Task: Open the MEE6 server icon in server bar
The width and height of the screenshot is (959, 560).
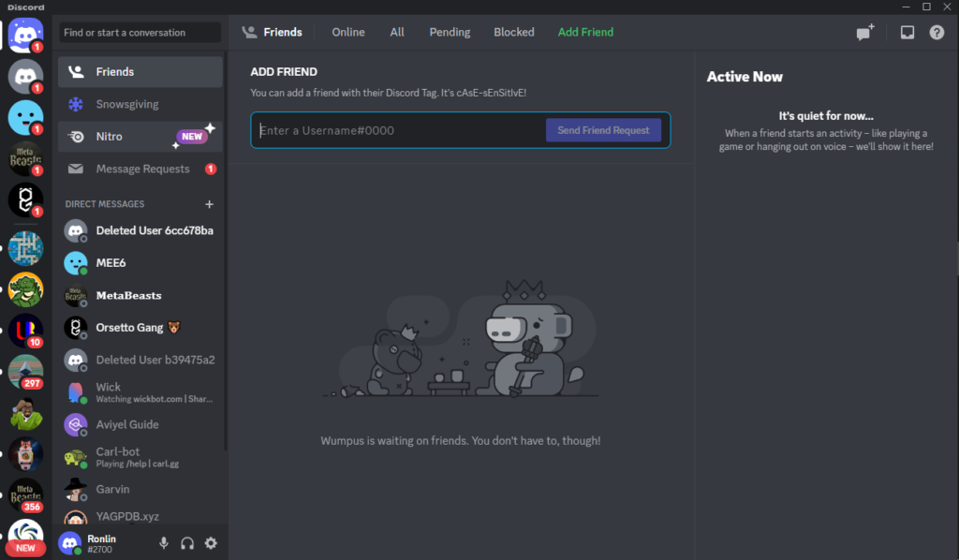Action: 25,117
